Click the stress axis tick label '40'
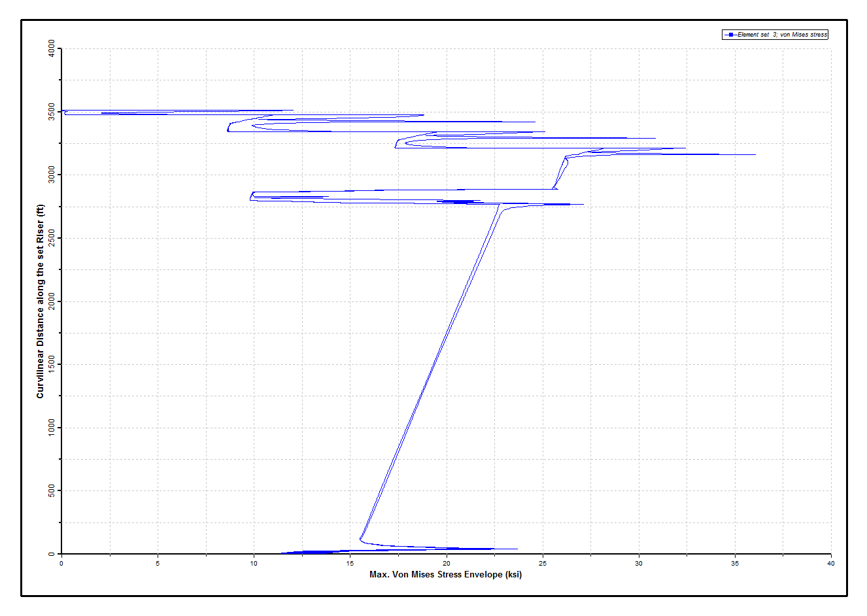This screenshot has width=867, height=616. click(x=831, y=563)
